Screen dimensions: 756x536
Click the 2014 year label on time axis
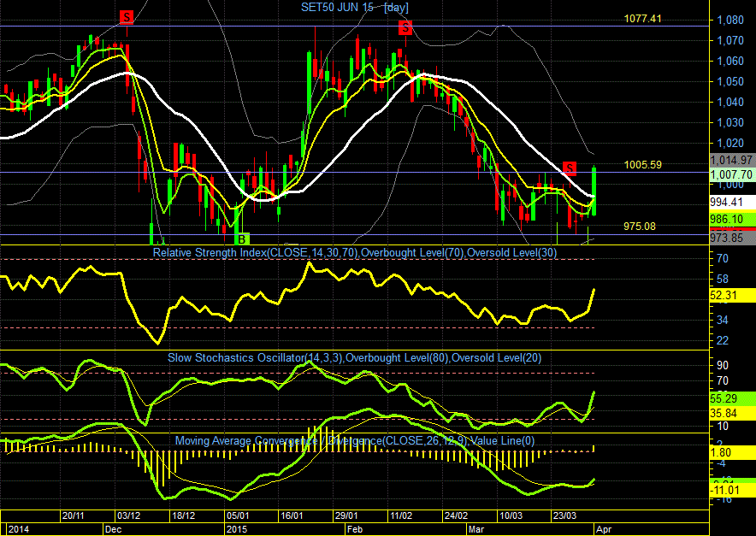[19, 529]
